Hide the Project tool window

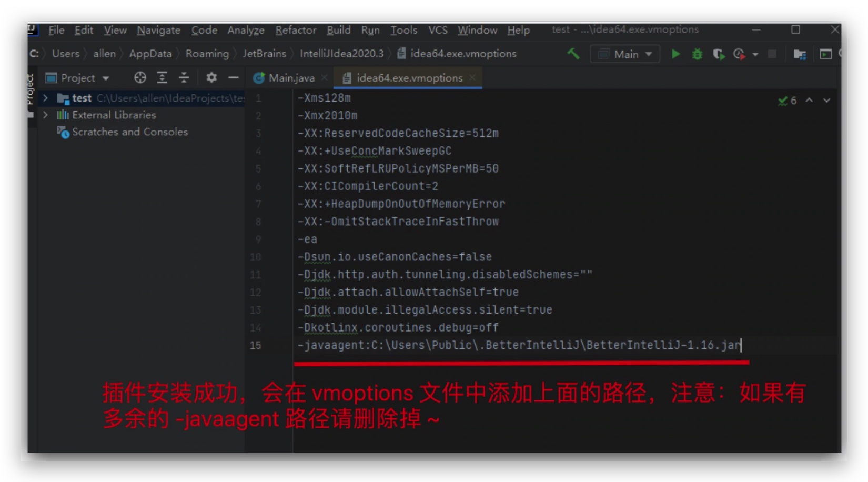pyautogui.click(x=234, y=78)
